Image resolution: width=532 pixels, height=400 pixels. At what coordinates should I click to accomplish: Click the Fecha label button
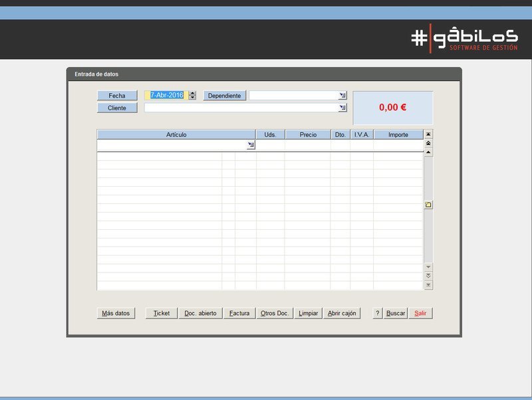click(117, 96)
